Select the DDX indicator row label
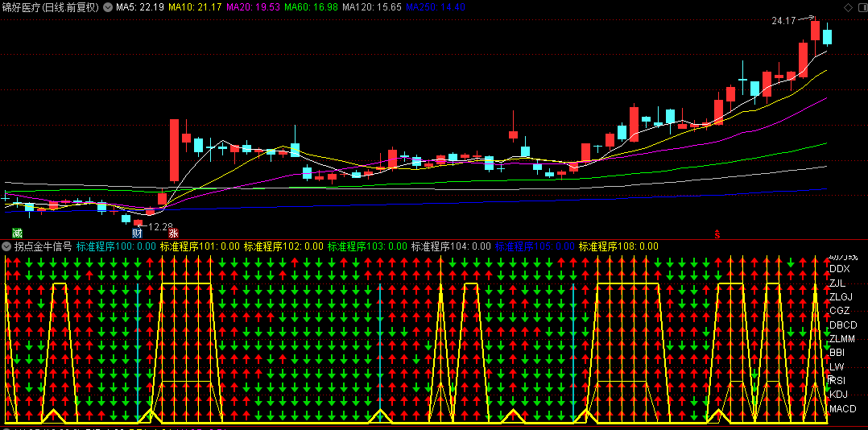 (840, 269)
